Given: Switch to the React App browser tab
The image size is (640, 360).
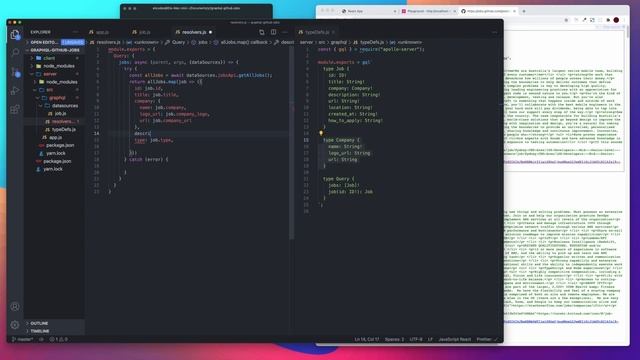Looking at the screenshot, I should [369, 11].
